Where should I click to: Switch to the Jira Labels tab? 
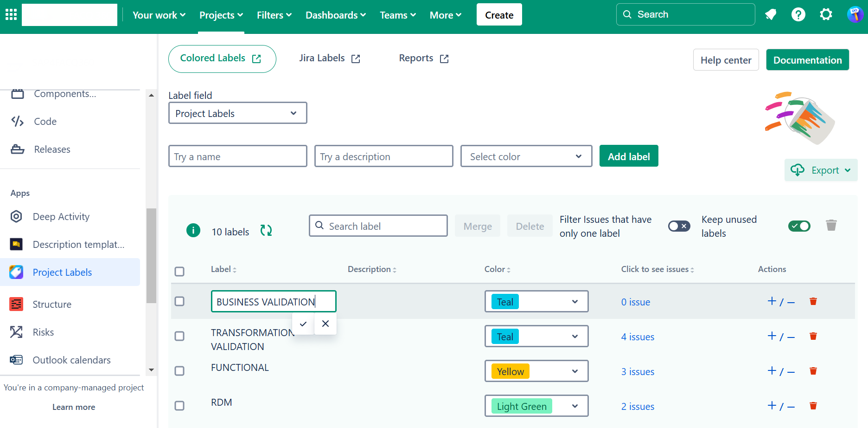(329, 58)
